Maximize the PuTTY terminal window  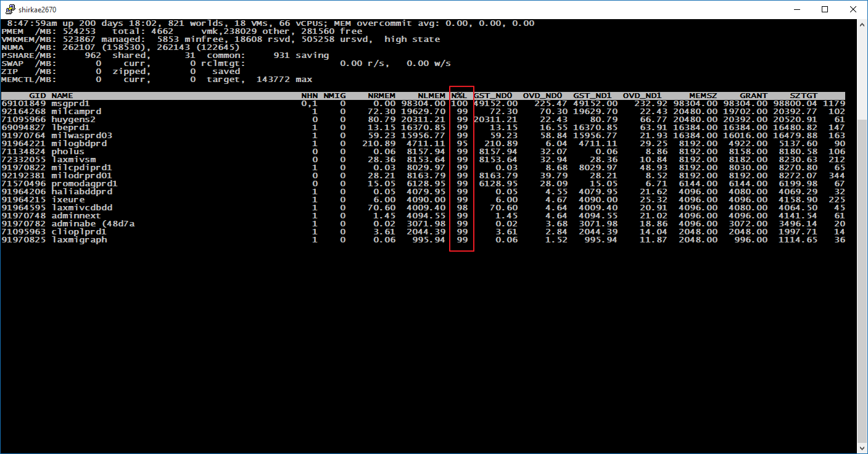tap(825, 9)
